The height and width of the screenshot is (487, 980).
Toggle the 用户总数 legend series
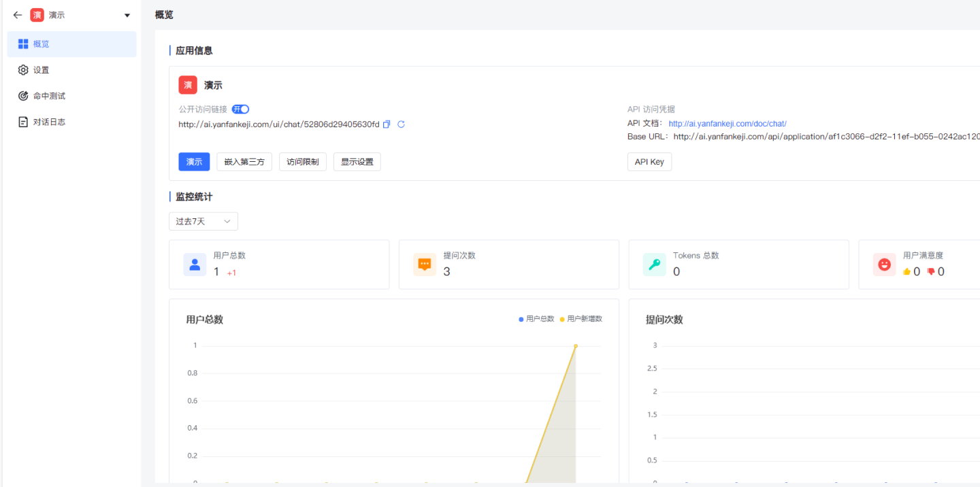point(536,318)
